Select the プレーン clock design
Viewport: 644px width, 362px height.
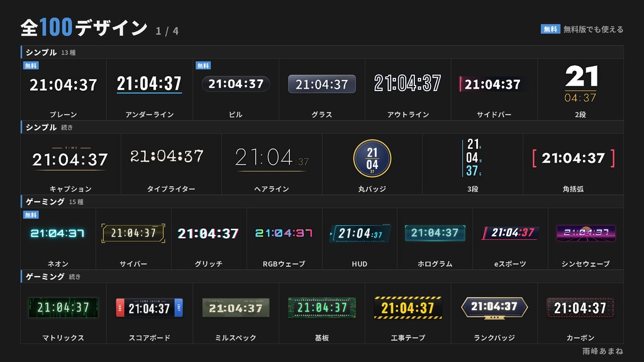64,89
